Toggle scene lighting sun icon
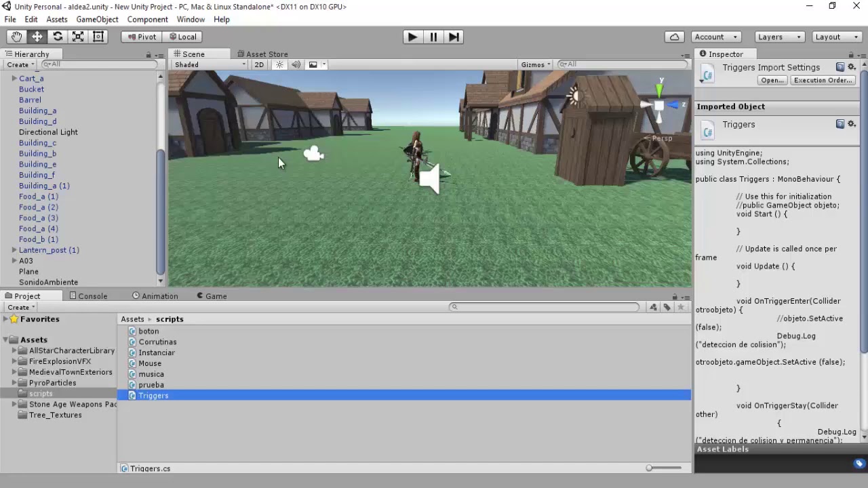868x488 pixels. tap(279, 64)
